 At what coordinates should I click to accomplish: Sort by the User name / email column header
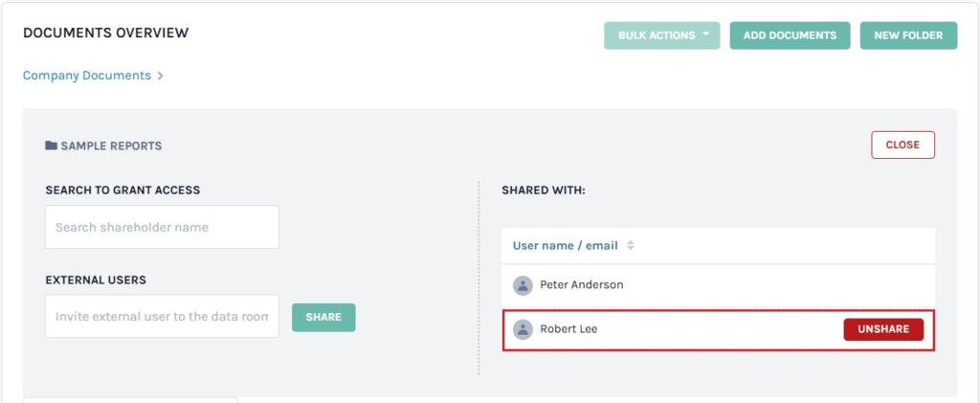tap(565, 246)
